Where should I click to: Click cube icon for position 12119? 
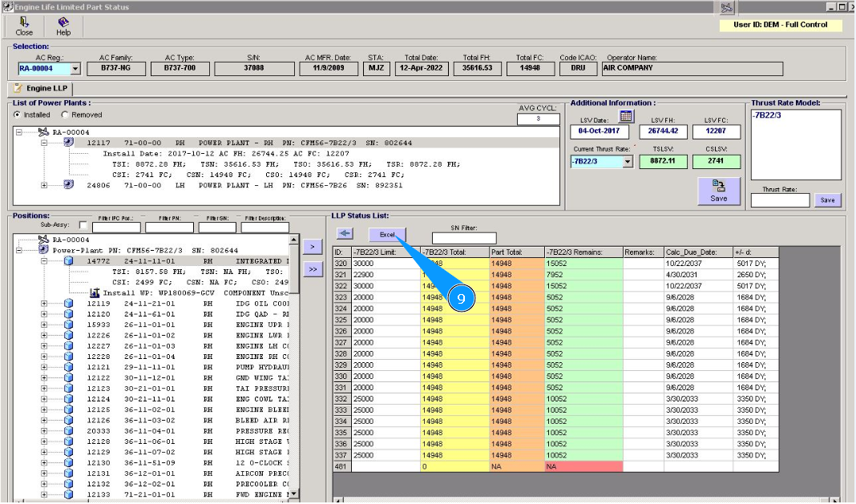tap(69, 304)
